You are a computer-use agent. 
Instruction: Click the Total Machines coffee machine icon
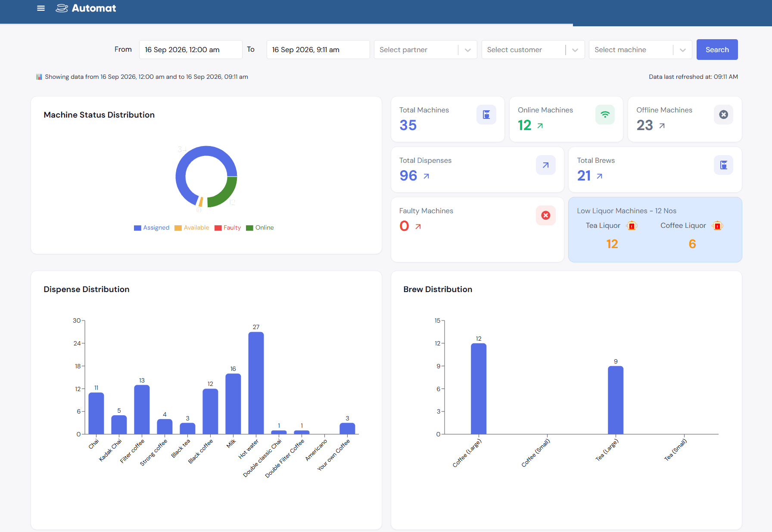click(486, 115)
